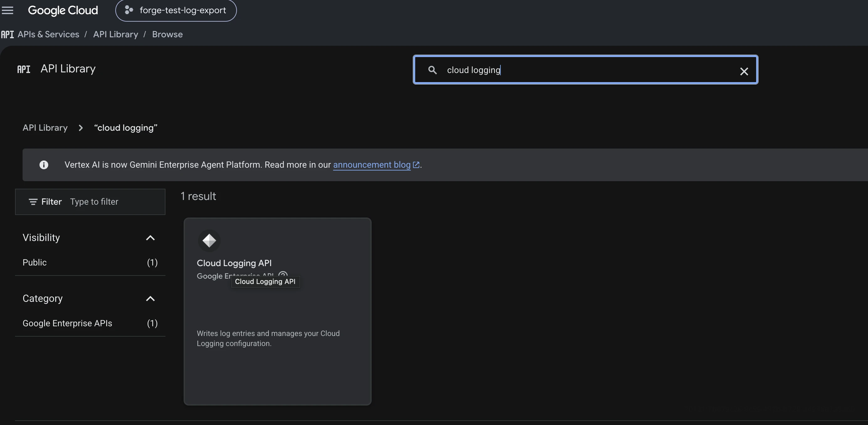Click the external link icon after announcement blog

point(416,165)
